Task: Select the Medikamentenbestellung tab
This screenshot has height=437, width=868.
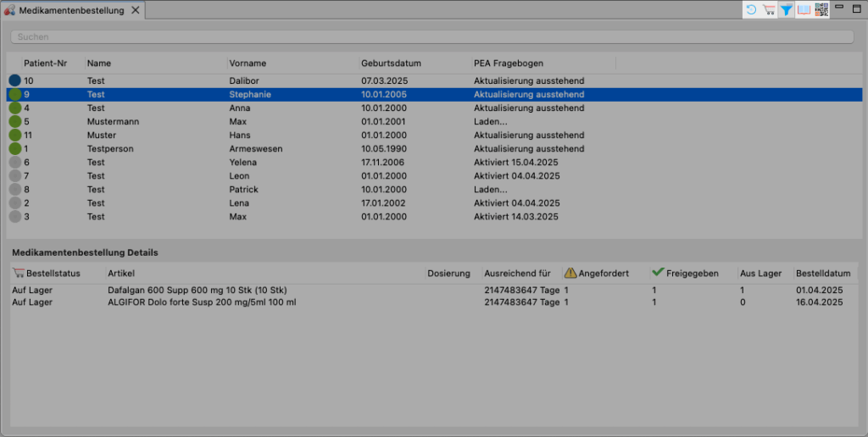Action: click(x=71, y=11)
